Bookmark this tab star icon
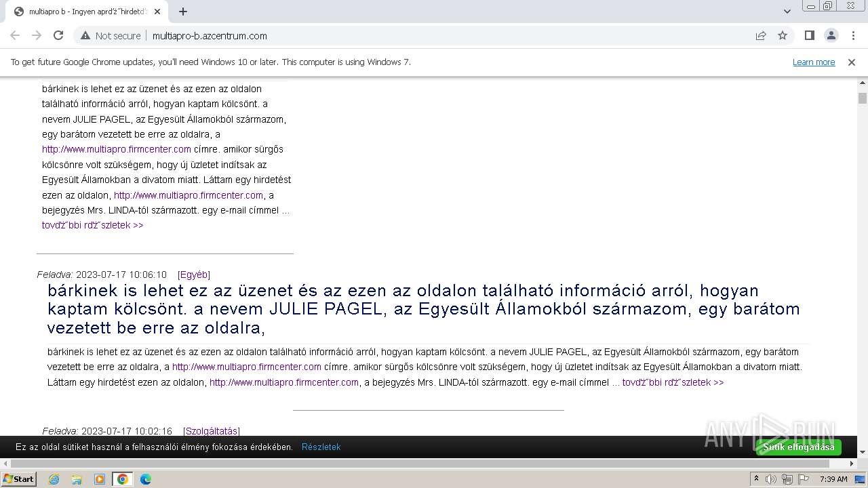The width and height of the screenshot is (868, 488). (783, 36)
